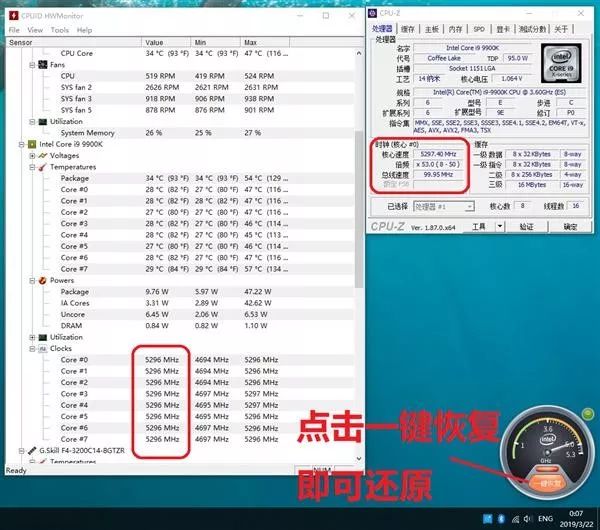Click the volume speaker icon in tray
Screen dimensions: 600x530
click(528, 519)
